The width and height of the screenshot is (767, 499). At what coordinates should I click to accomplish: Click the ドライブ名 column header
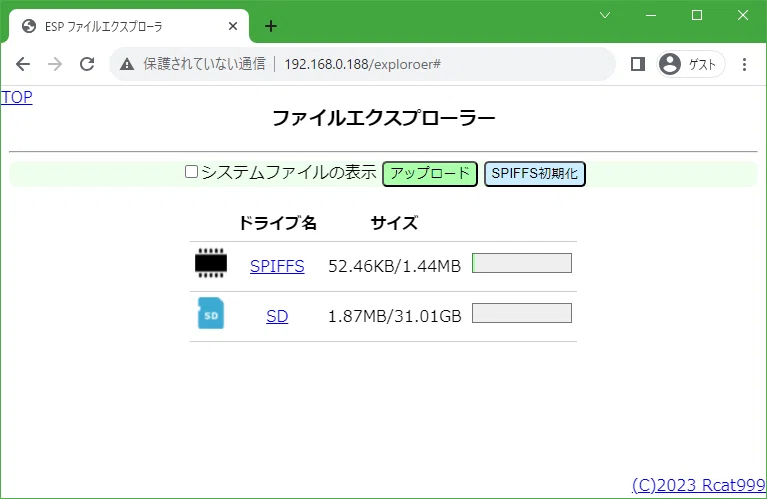277,223
